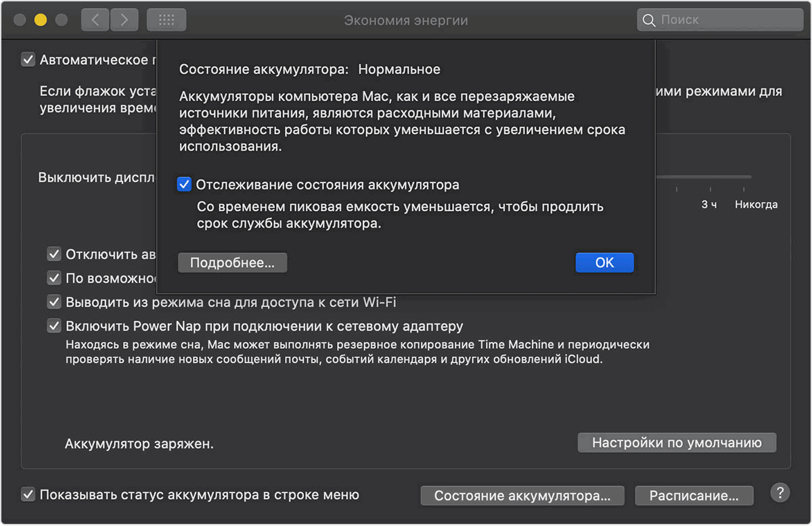Click the back navigation arrow
812x526 pixels.
click(95, 20)
